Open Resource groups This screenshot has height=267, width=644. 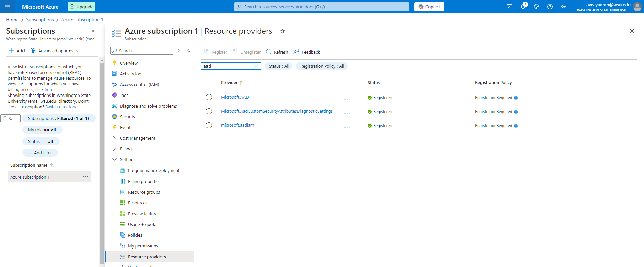click(144, 192)
